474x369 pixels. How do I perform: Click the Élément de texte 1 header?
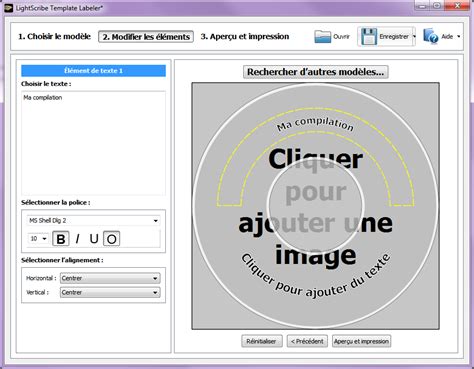(93, 71)
